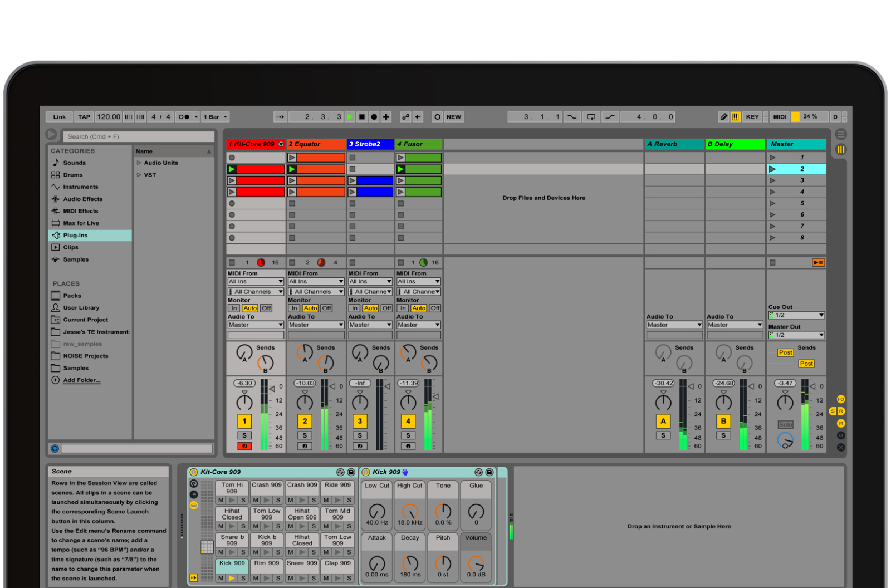Toggle Draw Mode pencil icon
Viewport: 891px width, 588px height.
pos(723,117)
